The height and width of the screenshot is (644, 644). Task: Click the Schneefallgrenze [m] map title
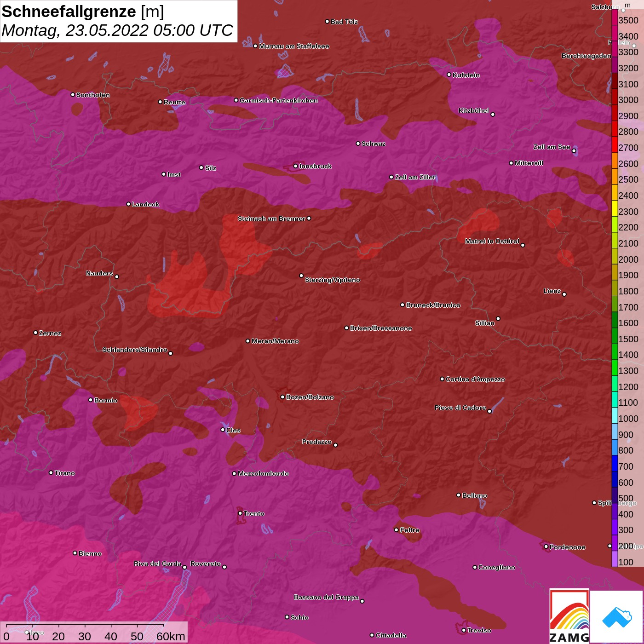point(83,11)
